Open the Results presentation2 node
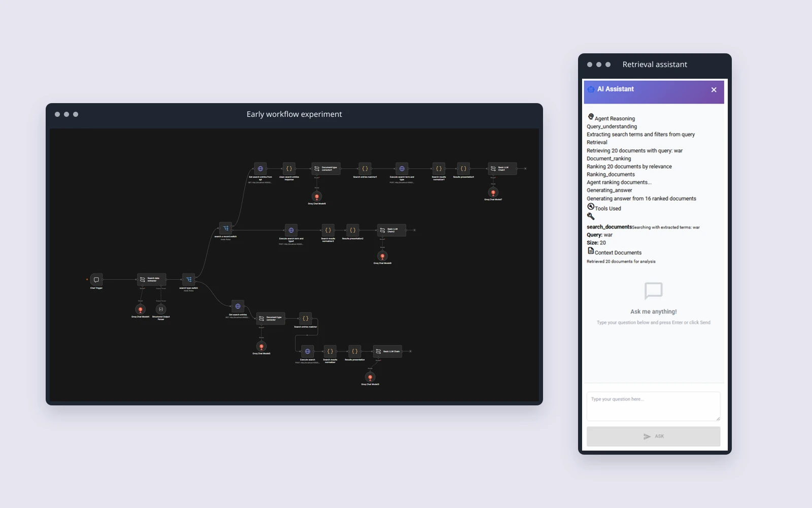The height and width of the screenshot is (508, 812). tap(353, 230)
